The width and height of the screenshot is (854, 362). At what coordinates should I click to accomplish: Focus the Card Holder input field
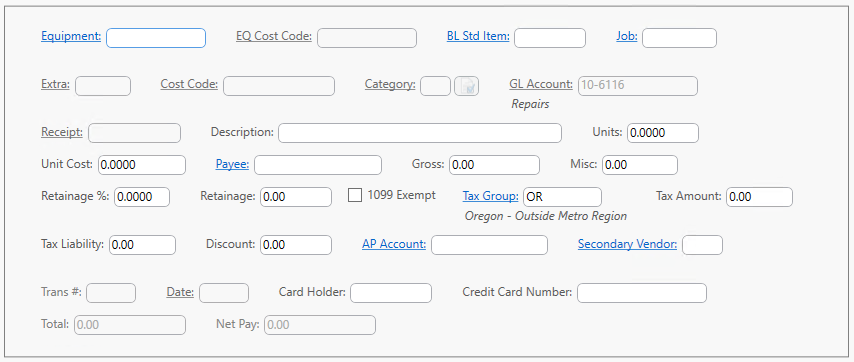[391, 293]
